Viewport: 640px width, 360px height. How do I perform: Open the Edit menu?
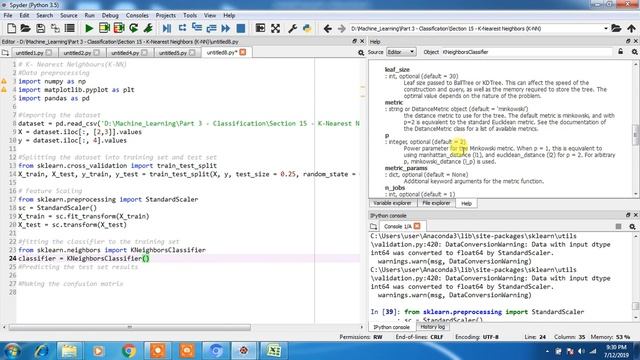(x=24, y=15)
